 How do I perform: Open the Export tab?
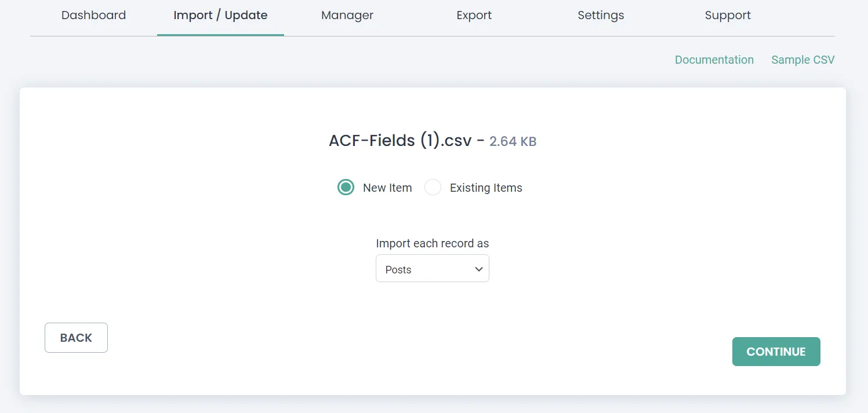474,16
